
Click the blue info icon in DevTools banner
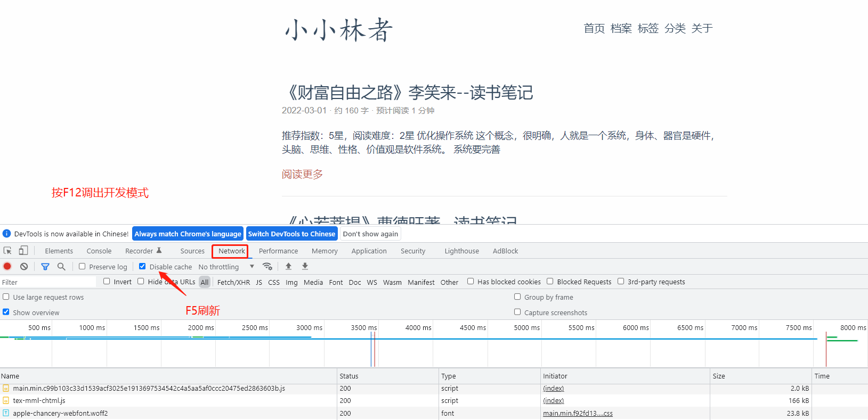7,234
